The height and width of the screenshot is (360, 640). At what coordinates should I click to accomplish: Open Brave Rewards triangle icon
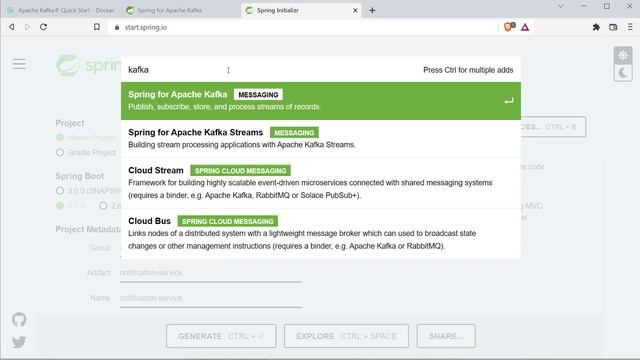pyautogui.click(x=525, y=27)
